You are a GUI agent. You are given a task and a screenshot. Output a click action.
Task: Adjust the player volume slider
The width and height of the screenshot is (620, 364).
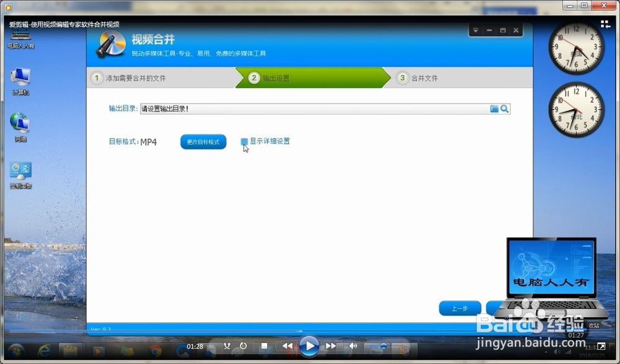(376, 346)
